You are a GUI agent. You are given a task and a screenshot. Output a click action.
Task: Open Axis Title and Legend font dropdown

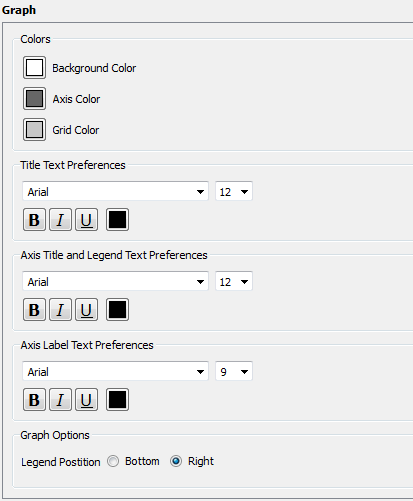(x=115, y=281)
